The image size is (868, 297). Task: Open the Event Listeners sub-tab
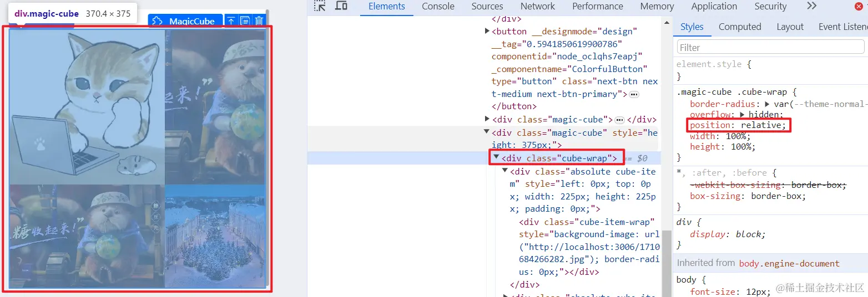843,27
